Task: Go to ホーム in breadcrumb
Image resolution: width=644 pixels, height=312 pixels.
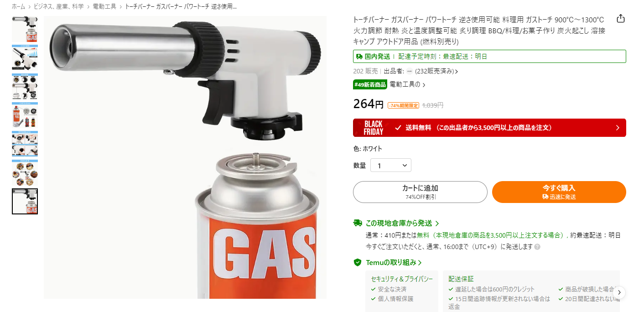Action: click(18, 6)
